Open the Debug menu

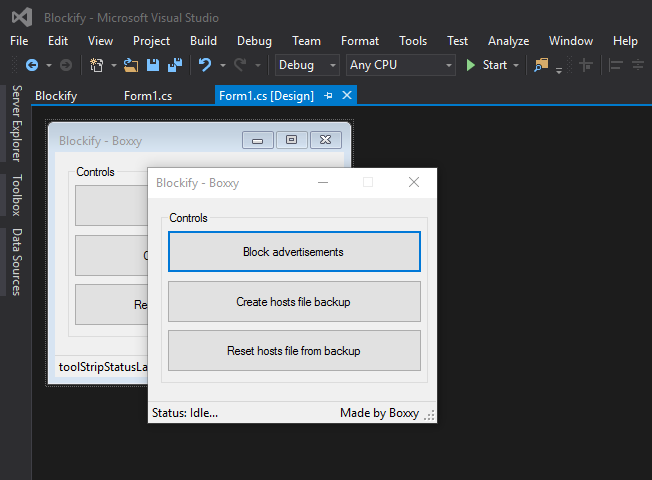[x=254, y=41]
